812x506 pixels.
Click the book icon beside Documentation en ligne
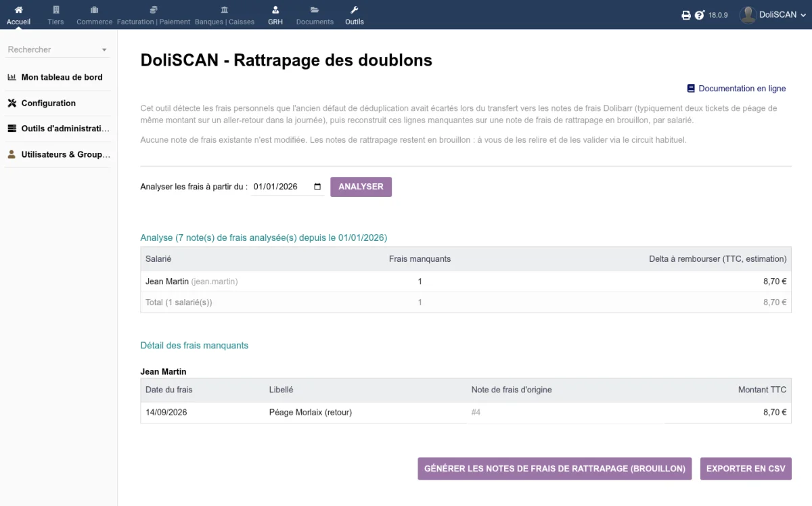pos(691,89)
